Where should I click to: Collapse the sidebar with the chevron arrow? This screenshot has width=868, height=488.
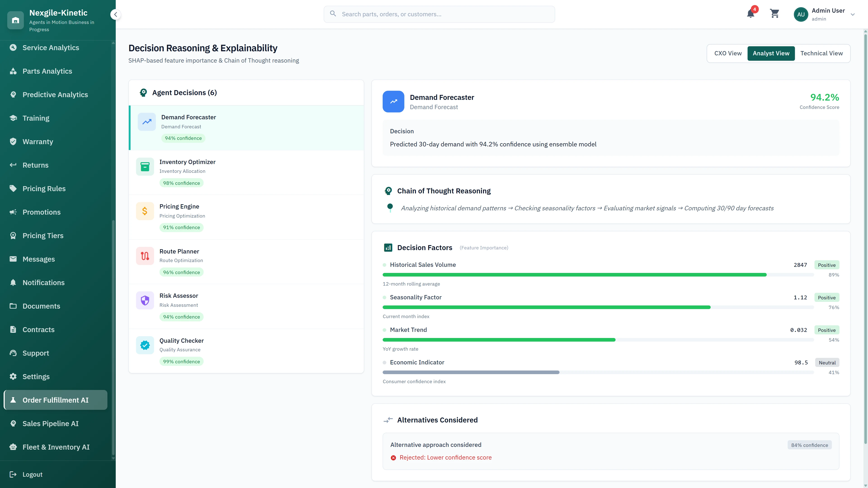coord(115,14)
